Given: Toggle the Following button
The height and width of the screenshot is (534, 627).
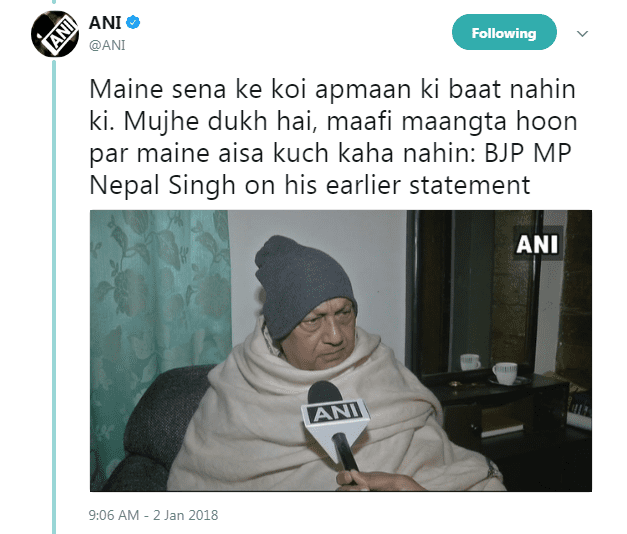Looking at the screenshot, I should (x=504, y=32).
